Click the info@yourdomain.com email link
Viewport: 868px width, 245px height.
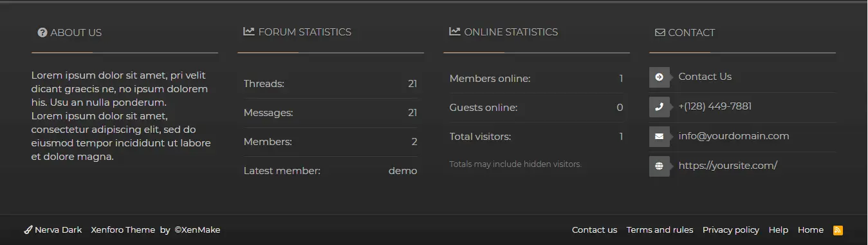[734, 136]
